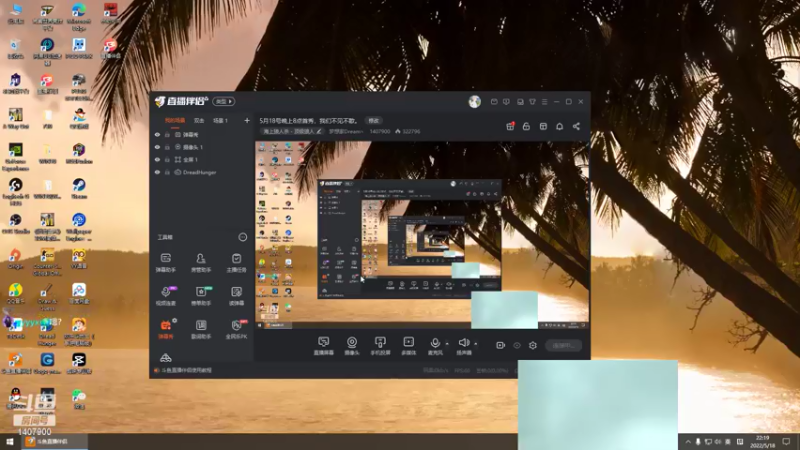This screenshot has height=450, width=800.
Task: Switch to the tab beside 我的场景
Action: (x=199, y=121)
